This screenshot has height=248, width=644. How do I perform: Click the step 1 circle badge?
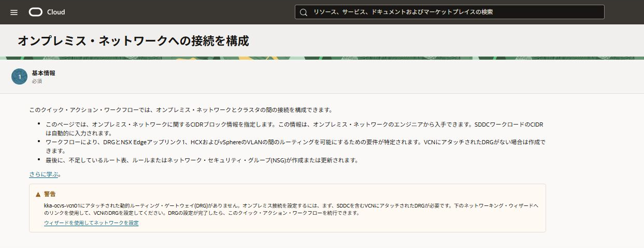coord(19,77)
